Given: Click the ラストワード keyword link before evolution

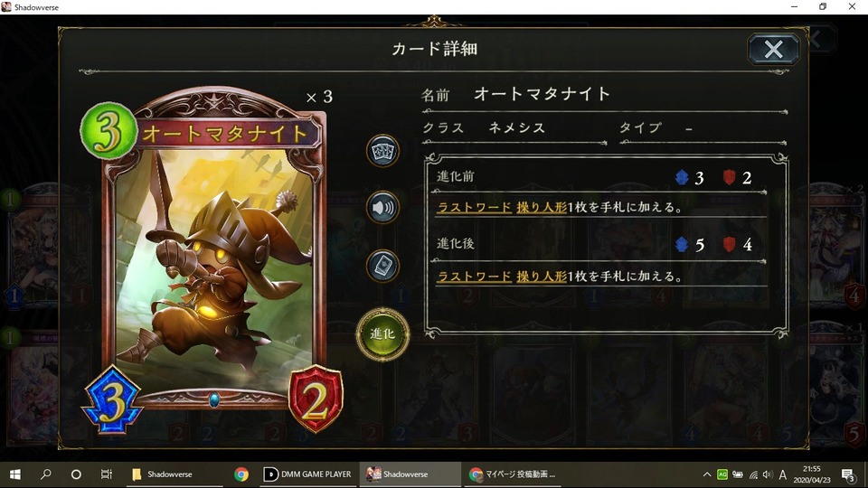Looking at the screenshot, I should pos(475,208).
